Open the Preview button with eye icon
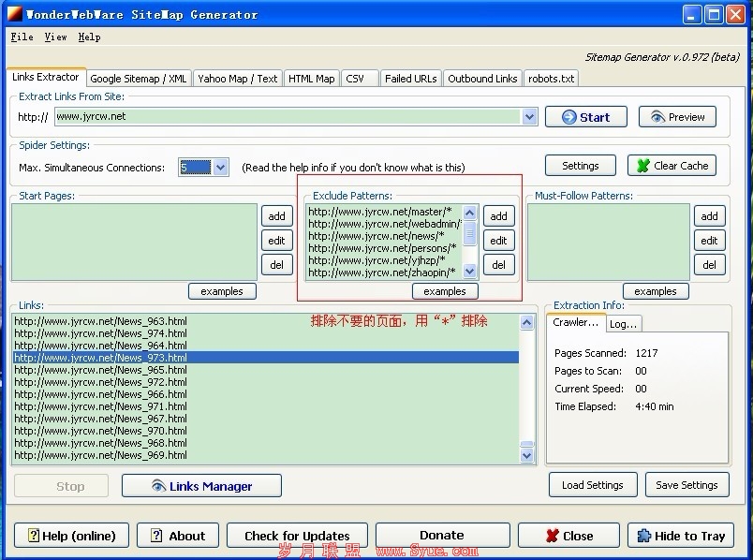Image resolution: width=753 pixels, height=560 pixels. 677,117
